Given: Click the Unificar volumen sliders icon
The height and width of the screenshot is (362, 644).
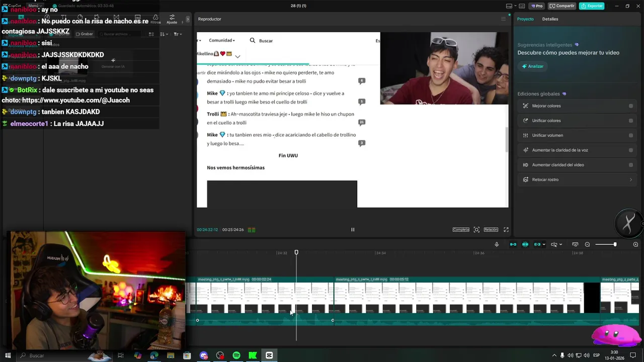Looking at the screenshot, I should pyautogui.click(x=525, y=135).
